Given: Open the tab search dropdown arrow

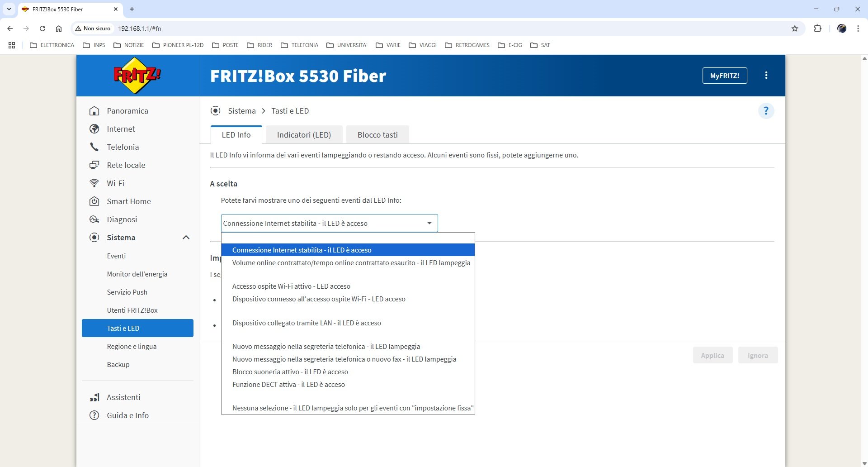Looking at the screenshot, I should 9,9.
